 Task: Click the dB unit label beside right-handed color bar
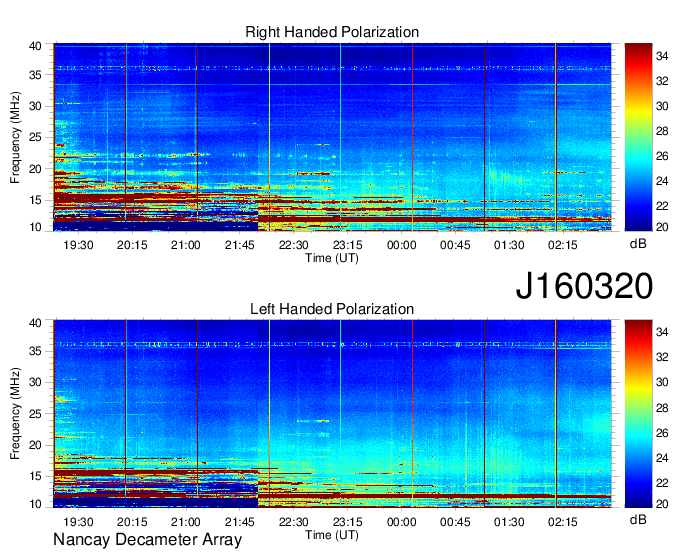coord(638,244)
